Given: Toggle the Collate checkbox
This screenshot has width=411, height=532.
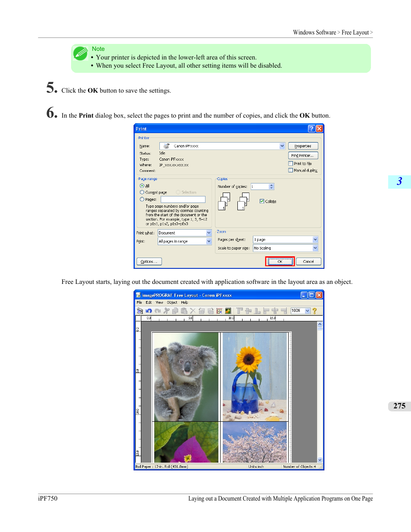Looking at the screenshot, I should pyautogui.click(x=262, y=201).
